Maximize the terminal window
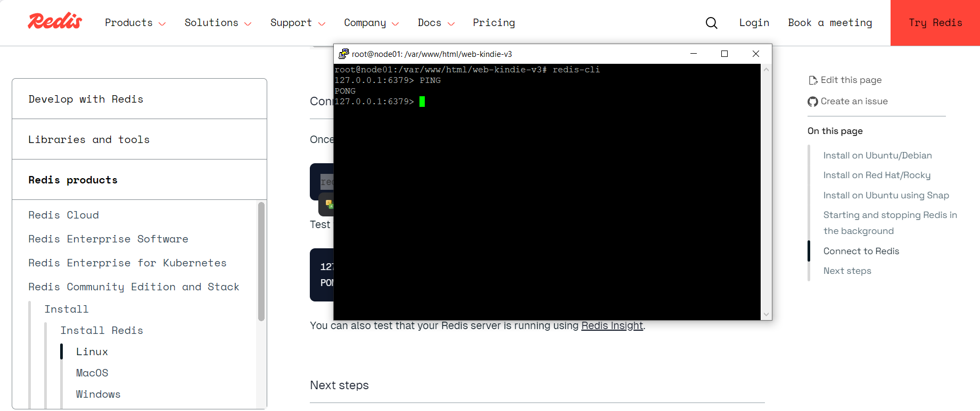The width and height of the screenshot is (980, 411). click(724, 54)
